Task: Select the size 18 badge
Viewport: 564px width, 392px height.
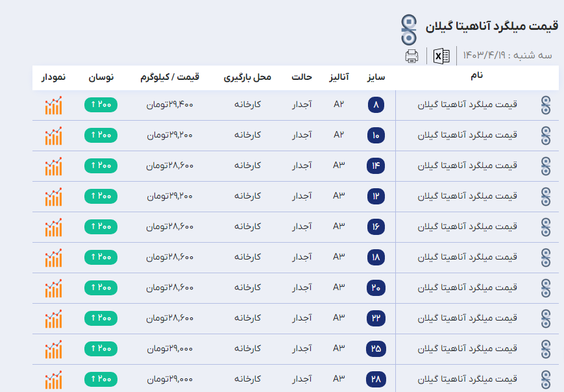Action: [376, 257]
